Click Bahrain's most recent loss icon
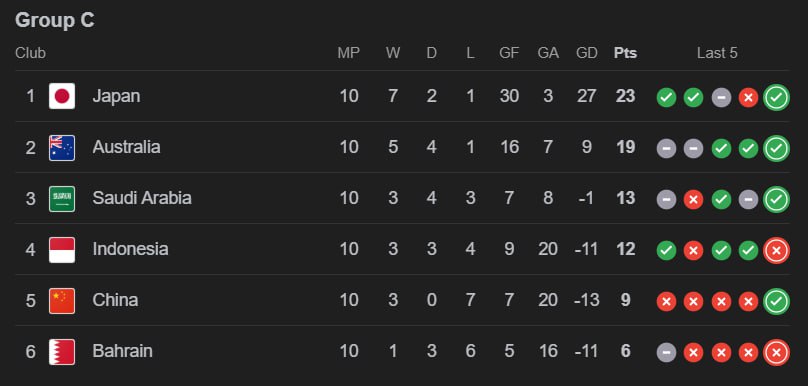Screen dimensions: 808x386 click(776, 353)
